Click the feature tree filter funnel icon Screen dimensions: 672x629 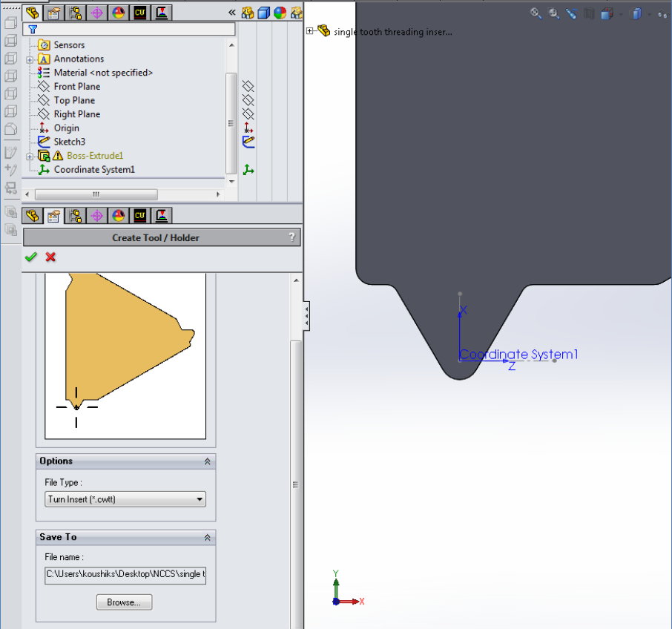coord(32,29)
